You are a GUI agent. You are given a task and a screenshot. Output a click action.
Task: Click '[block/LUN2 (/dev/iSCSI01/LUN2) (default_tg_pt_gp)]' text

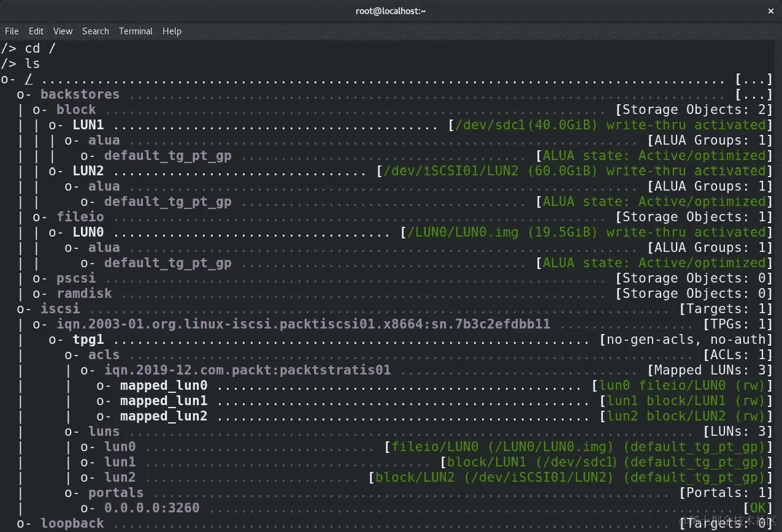(570, 477)
